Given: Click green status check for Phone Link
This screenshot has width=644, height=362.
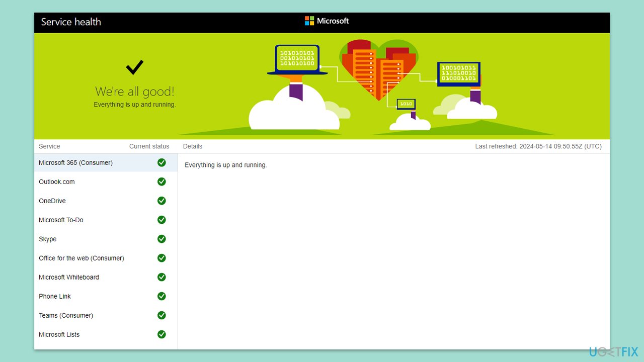Looking at the screenshot, I should [x=162, y=296].
